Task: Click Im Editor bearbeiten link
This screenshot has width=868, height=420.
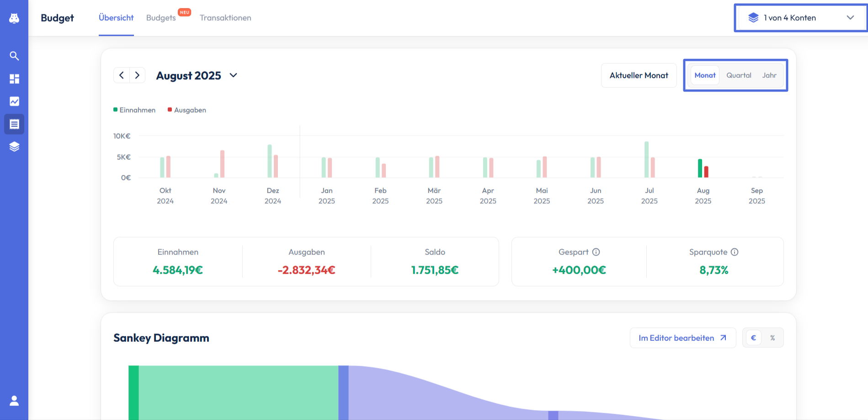Action: (682, 338)
